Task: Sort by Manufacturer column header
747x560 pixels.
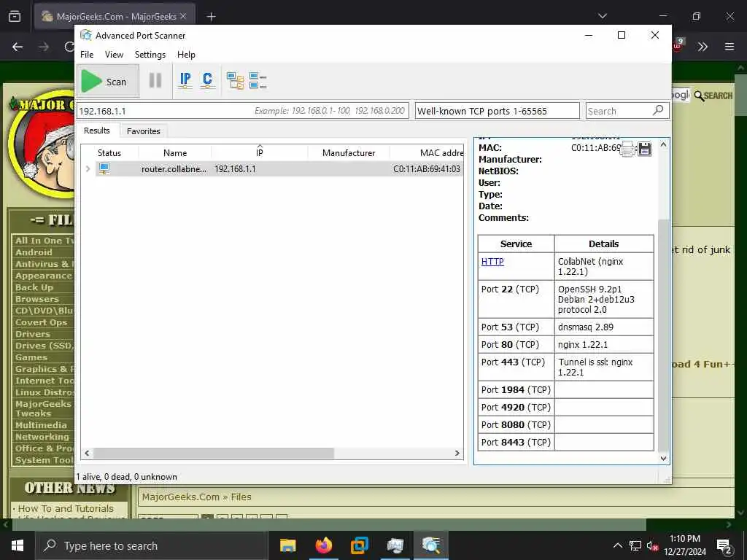Action: pyautogui.click(x=349, y=153)
